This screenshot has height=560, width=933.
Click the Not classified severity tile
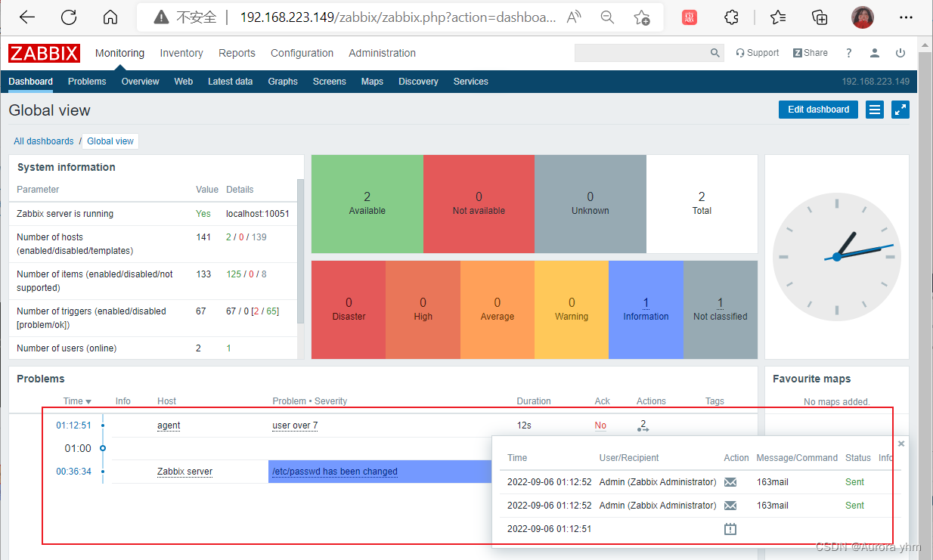click(721, 309)
